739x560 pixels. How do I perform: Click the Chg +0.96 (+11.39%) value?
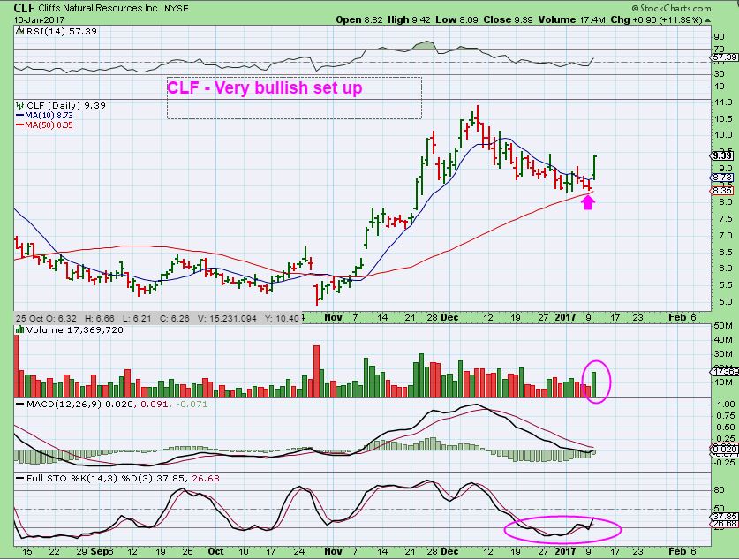[x=657, y=19]
